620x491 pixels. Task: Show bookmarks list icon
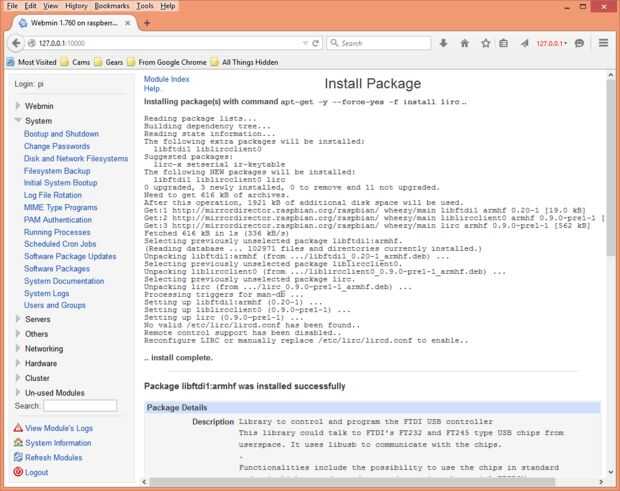pyautogui.click(x=503, y=43)
